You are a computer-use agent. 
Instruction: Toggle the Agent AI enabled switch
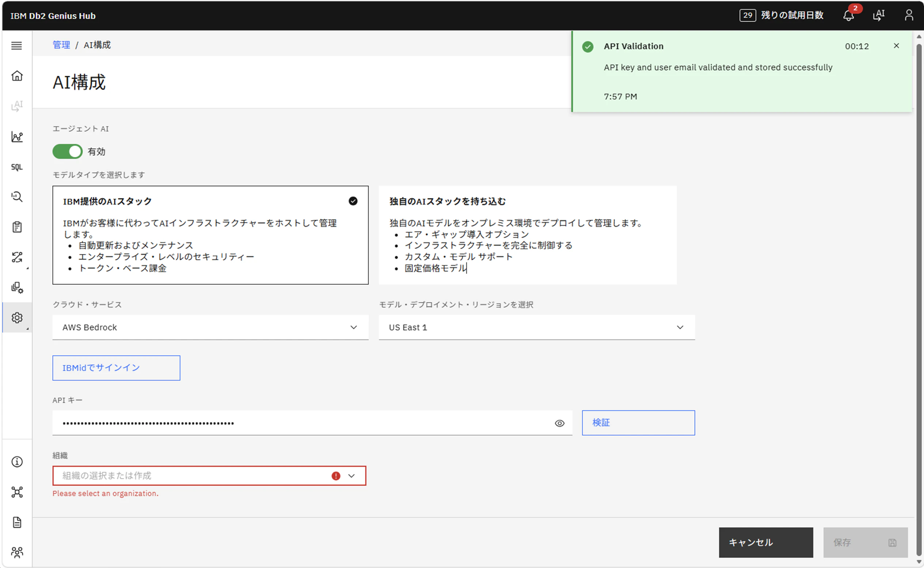(68, 151)
